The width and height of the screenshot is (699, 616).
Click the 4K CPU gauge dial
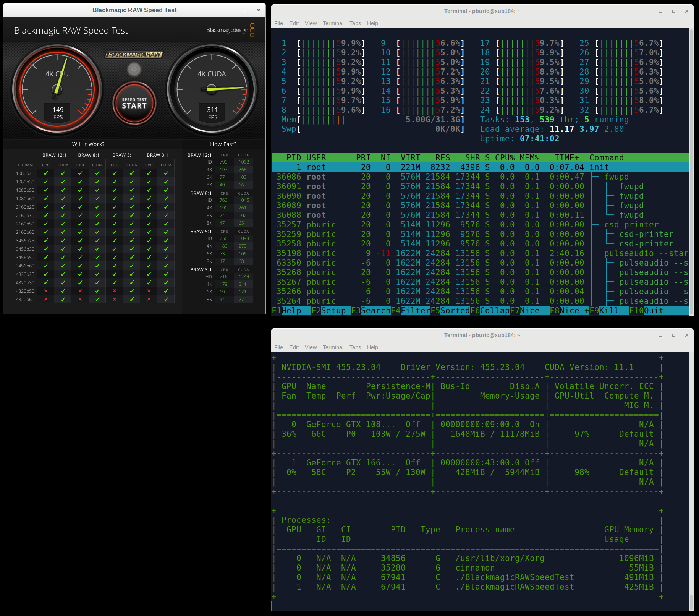tap(57, 89)
